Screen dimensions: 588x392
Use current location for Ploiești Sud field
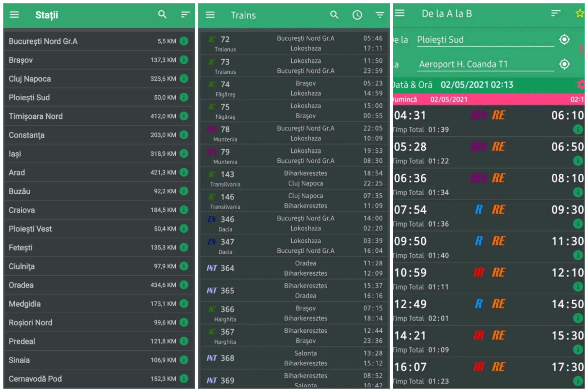pyautogui.click(x=564, y=39)
